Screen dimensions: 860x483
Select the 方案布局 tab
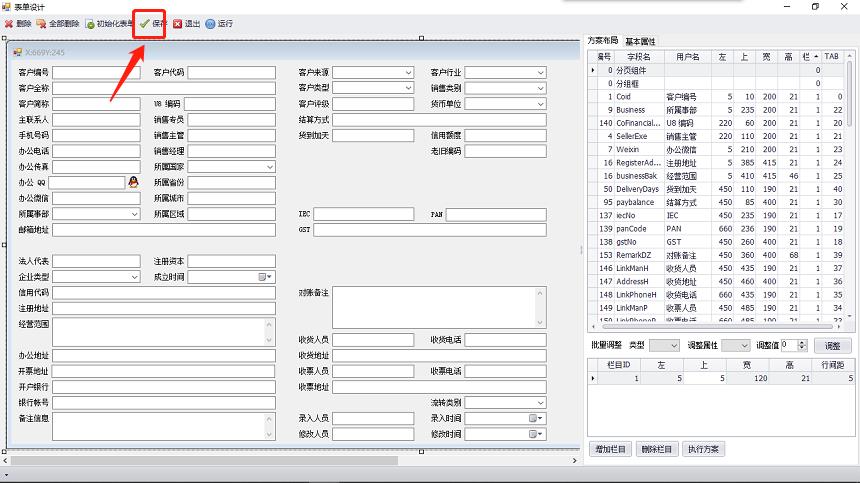[603, 42]
